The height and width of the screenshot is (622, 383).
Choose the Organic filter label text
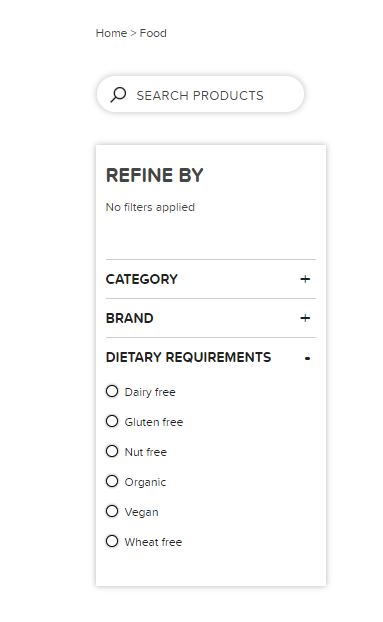[x=145, y=482]
